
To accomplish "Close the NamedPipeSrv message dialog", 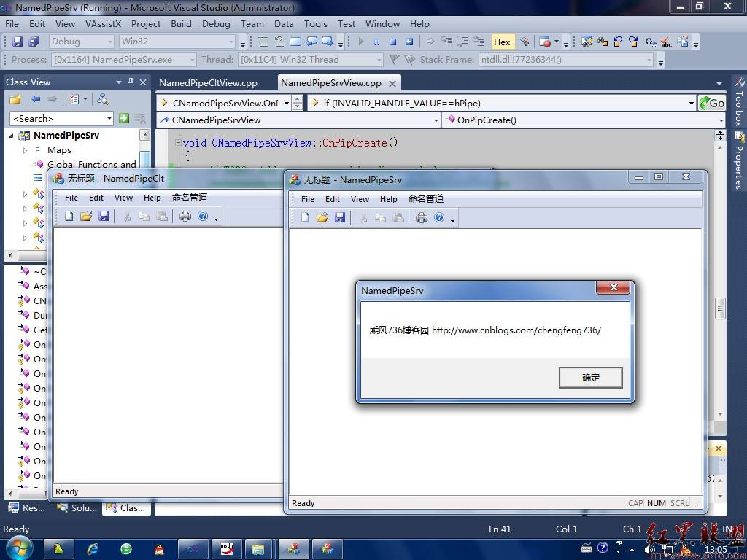I will (x=614, y=287).
